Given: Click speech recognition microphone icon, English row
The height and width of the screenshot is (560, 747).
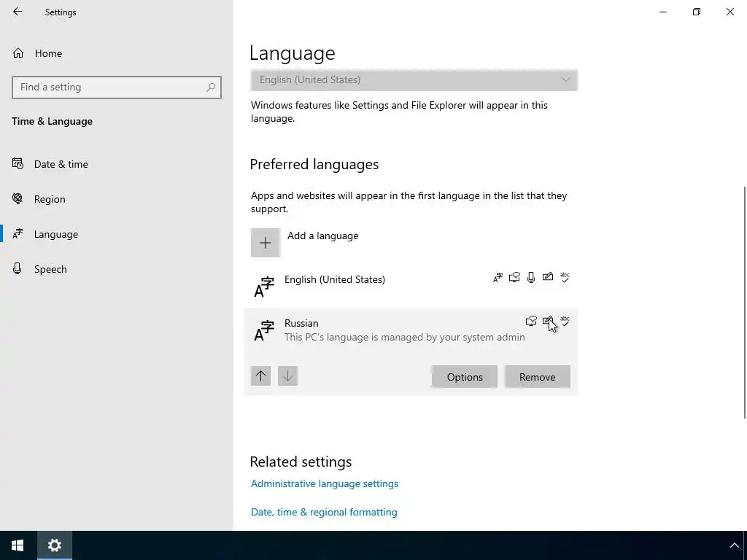Looking at the screenshot, I should pos(531,277).
